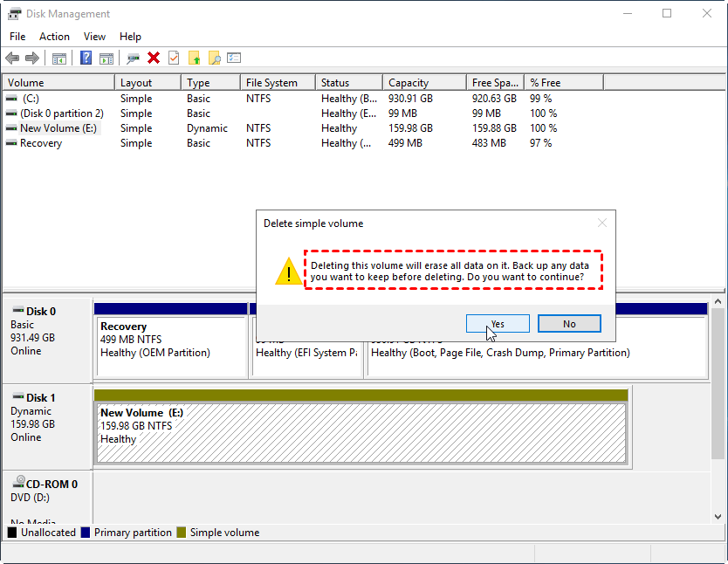Click the Disk Management title bar app icon
728x564 pixels.
[14, 14]
